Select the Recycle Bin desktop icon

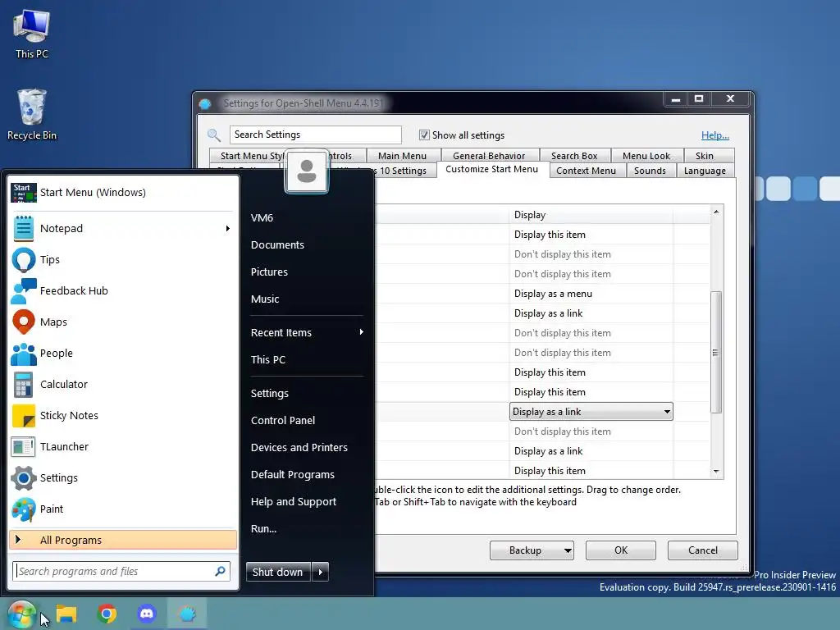point(32,114)
